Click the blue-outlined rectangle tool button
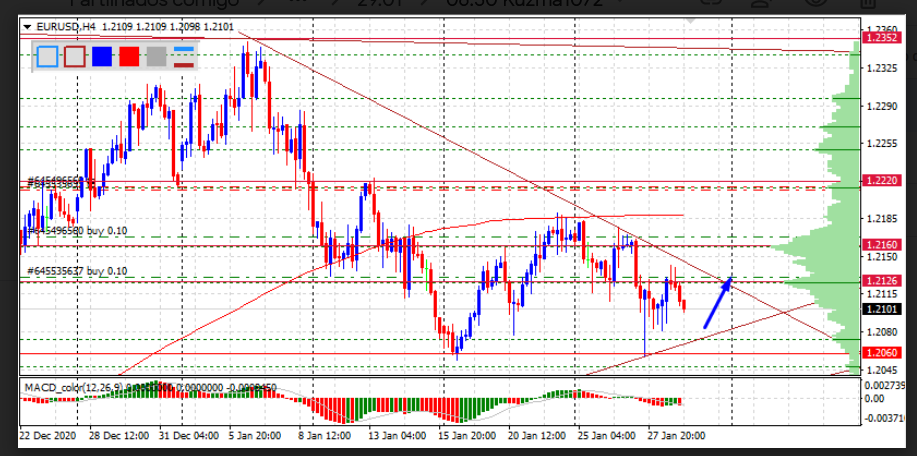The width and height of the screenshot is (917, 456). [47, 56]
